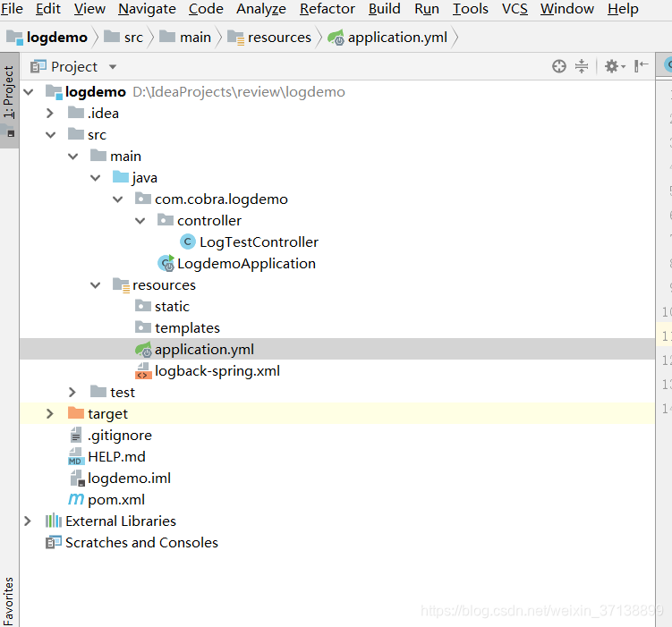Click the static folder icon

pyautogui.click(x=143, y=305)
